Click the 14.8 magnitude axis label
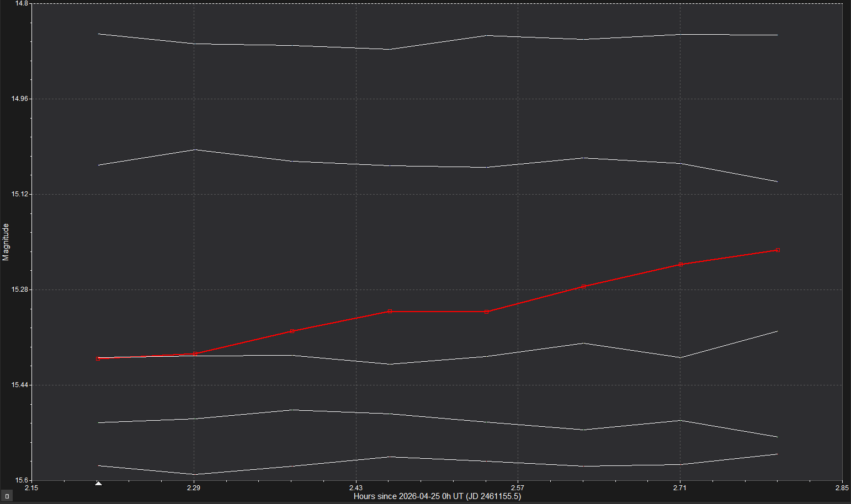 pyautogui.click(x=20, y=4)
